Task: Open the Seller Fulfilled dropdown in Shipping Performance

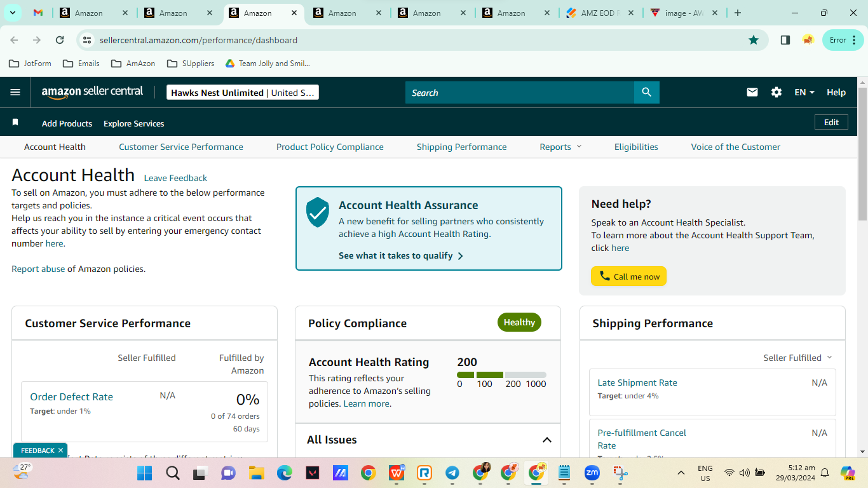Action: click(797, 358)
